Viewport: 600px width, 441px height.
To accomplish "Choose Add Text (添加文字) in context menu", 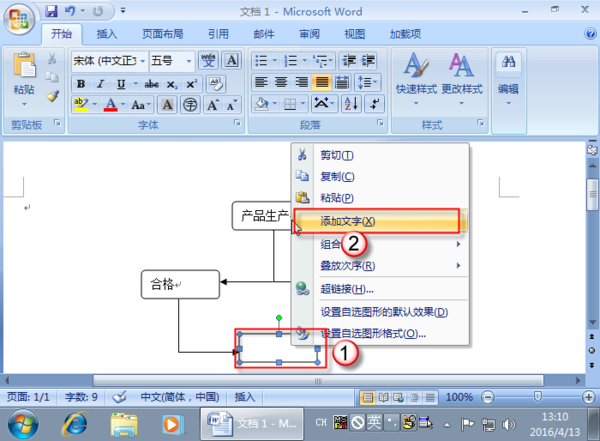I will 380,221.
